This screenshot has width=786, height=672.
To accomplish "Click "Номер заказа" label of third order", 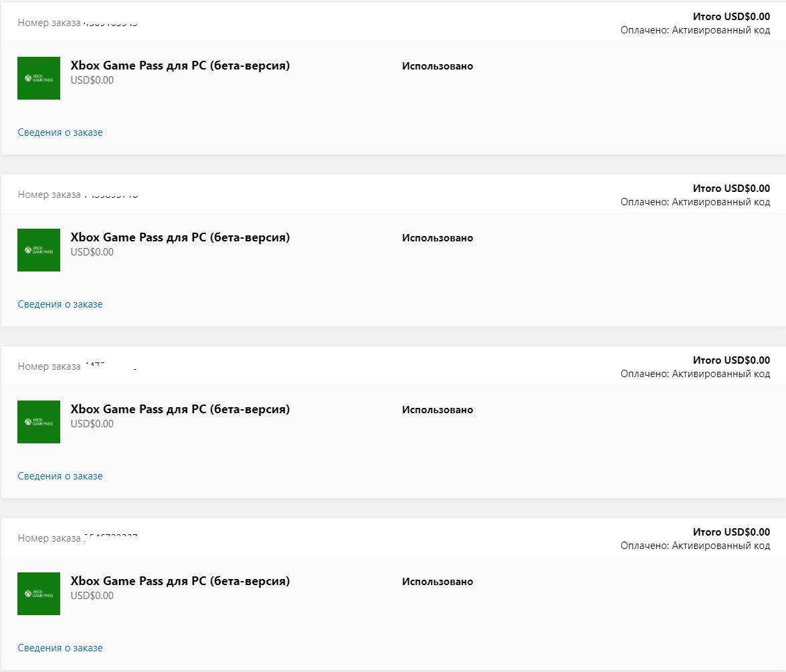I will (49, 367).
